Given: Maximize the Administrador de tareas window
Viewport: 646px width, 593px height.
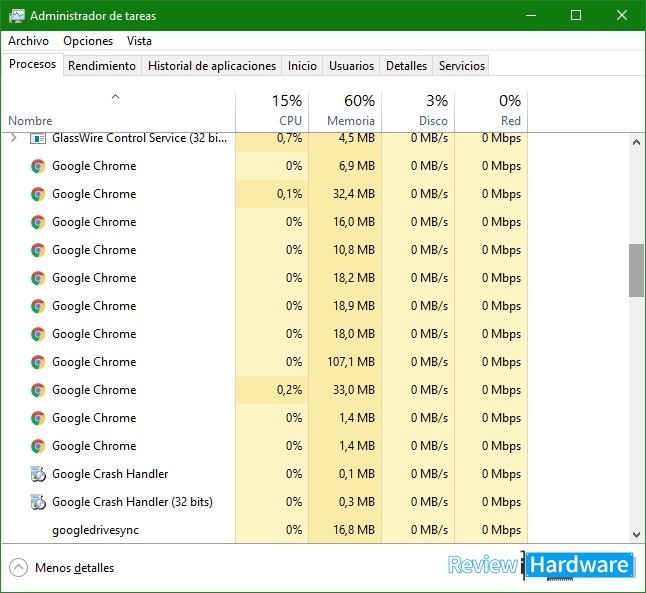Looking at the screenshot, I should point(576,16).
